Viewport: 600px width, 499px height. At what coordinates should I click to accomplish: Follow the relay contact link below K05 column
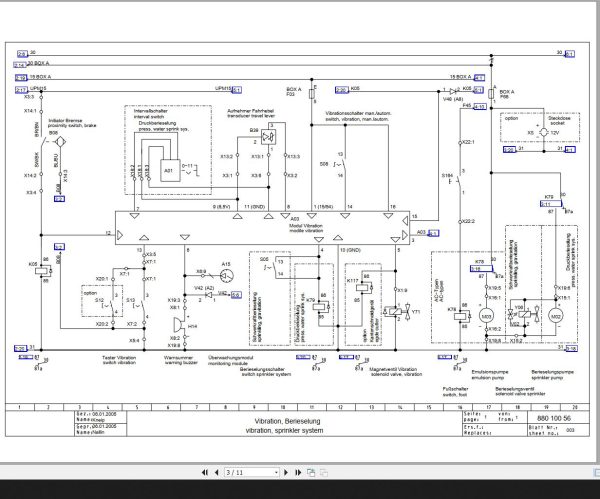25,357
